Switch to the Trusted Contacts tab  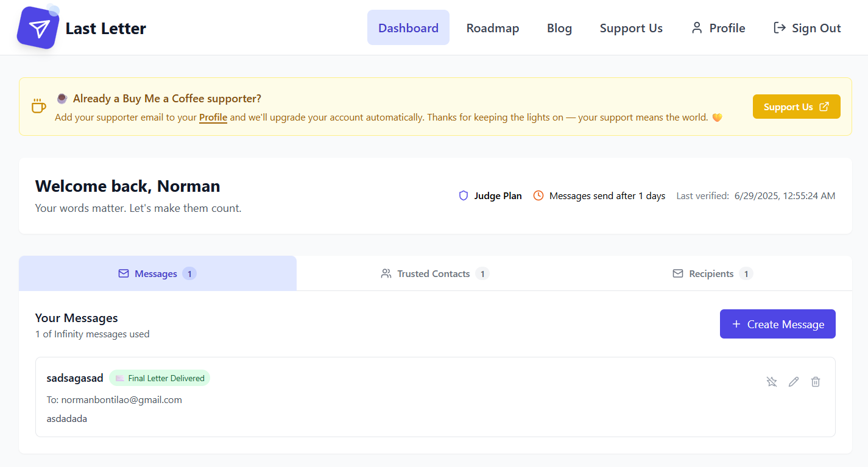point(434,273)
